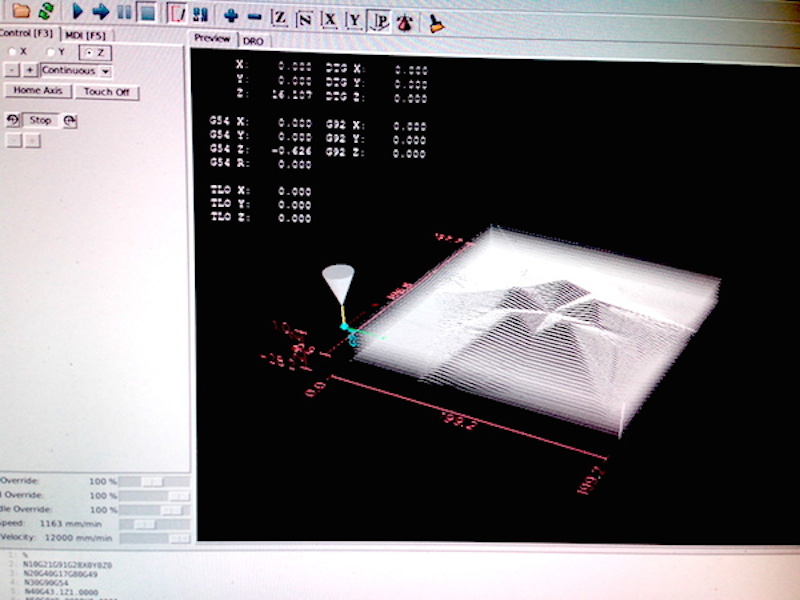Switch to the DRO tab

click(253, 41)
